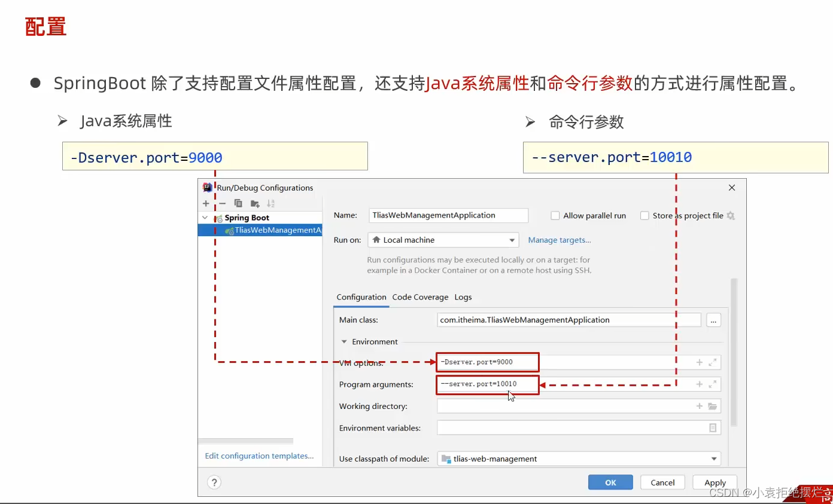This screenshot has height=504, width=833.
Task: Open Environment variables edit list icon
Action: click(x=713, y=428)
